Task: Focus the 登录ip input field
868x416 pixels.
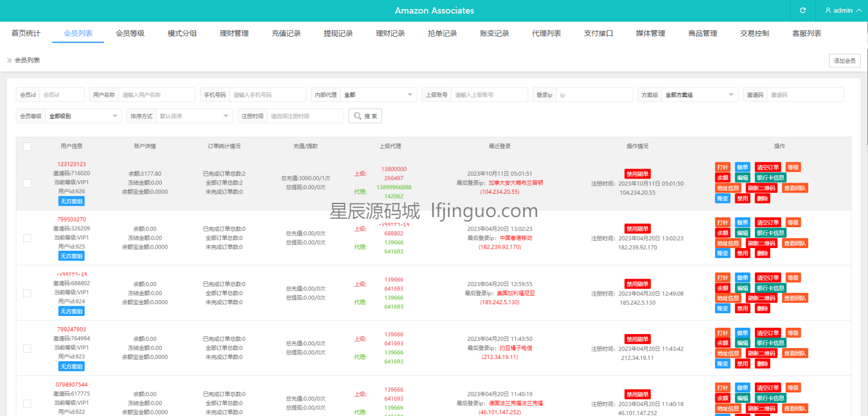Action: (594, 95)
